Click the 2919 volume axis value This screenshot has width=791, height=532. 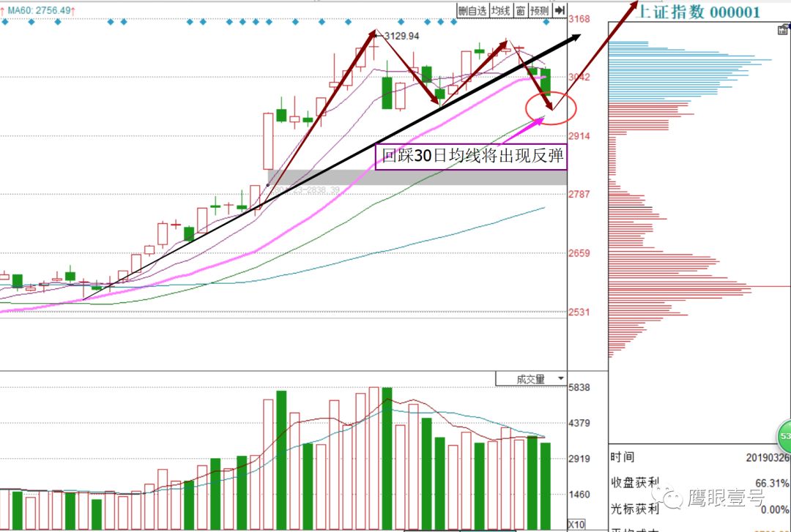tap(579, 459)
